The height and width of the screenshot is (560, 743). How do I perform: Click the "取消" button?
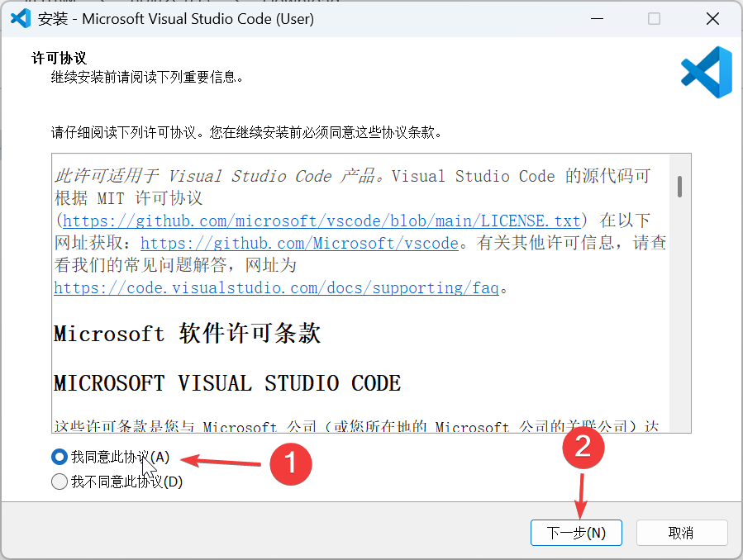click(x=681, y=533)
